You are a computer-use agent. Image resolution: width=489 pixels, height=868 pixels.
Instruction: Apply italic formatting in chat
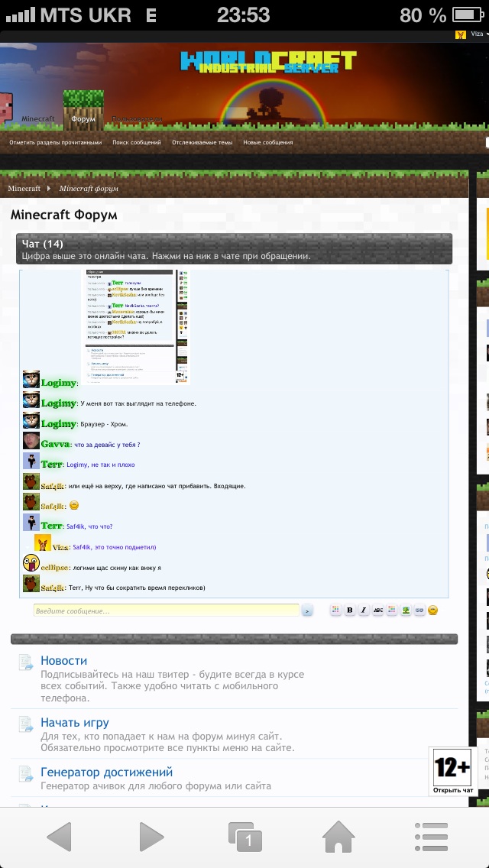pyautogui.click(x=363, y=610)
